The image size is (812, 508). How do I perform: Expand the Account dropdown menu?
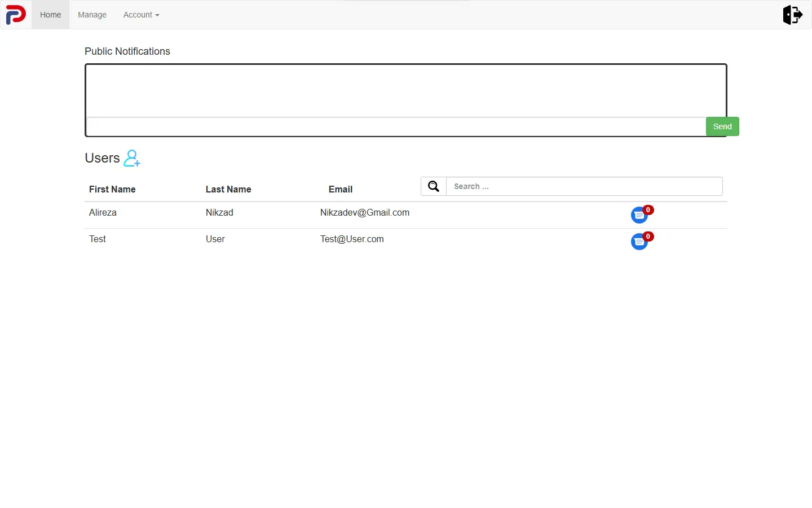[x=141, y=15]
